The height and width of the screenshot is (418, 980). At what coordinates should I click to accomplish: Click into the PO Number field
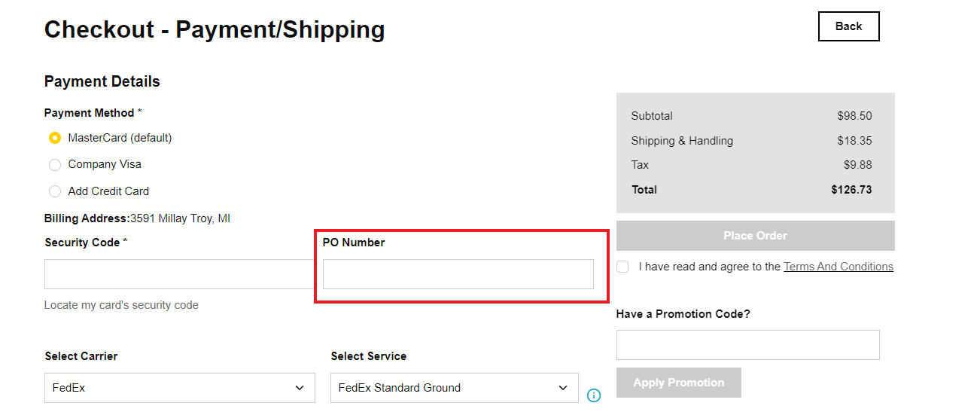pyautogui.click(x=458, y=274)
